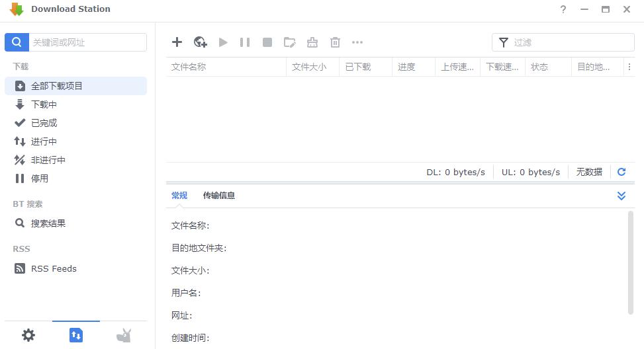Collapse the details panel with double chevron
The image size is (644, 349).
(621, 196)
